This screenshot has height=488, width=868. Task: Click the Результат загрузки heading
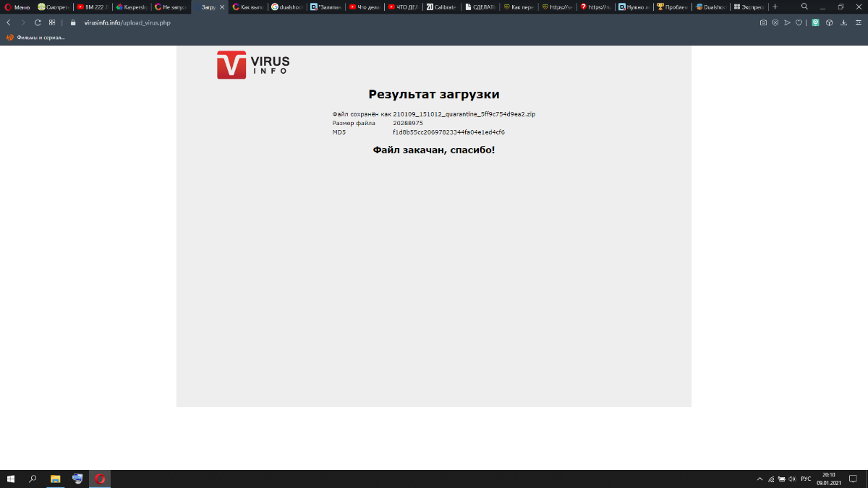[x=434, y=94]
